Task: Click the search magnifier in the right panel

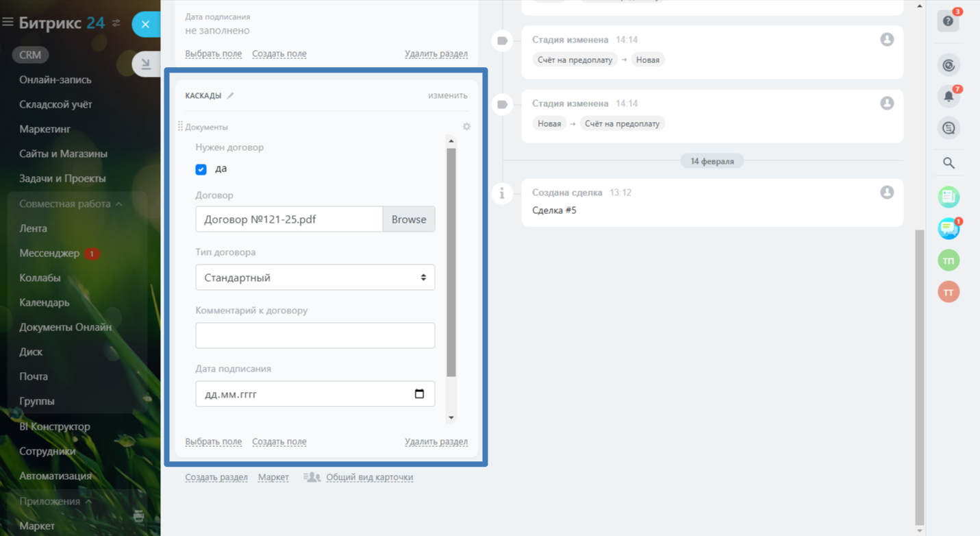Action: click(x=948, y=163)
